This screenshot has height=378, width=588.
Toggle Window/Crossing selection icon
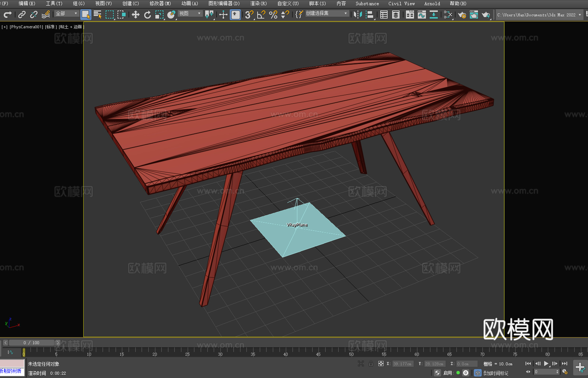[x=122, y=14]
